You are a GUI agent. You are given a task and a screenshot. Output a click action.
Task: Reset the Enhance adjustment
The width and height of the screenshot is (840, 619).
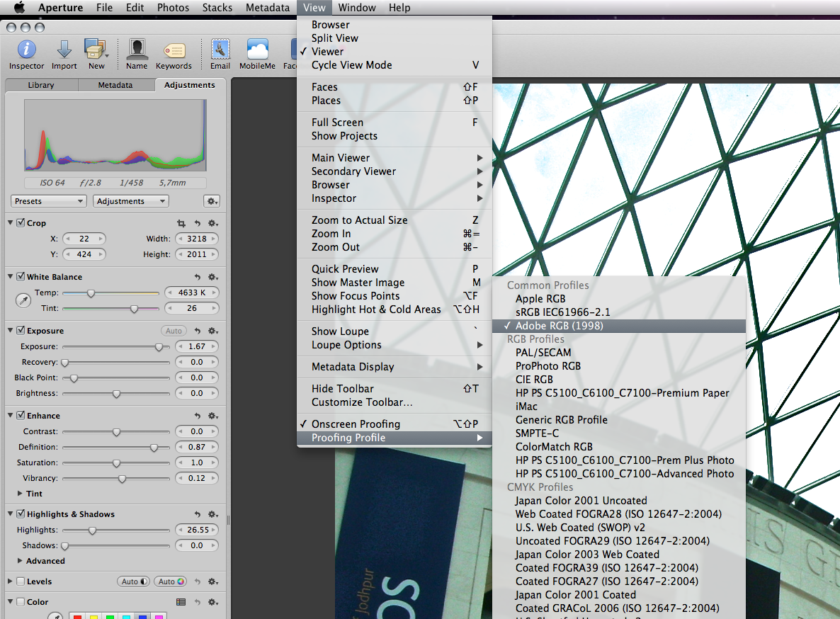[x=197, y=416]
